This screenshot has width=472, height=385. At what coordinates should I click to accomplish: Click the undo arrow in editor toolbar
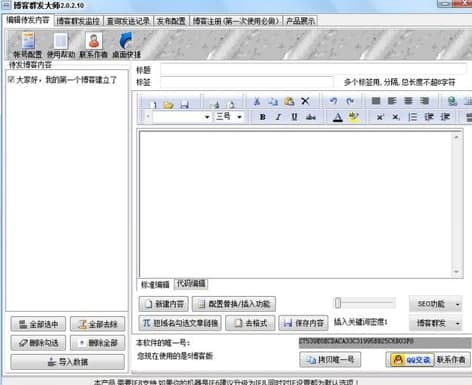pos(333,101)
